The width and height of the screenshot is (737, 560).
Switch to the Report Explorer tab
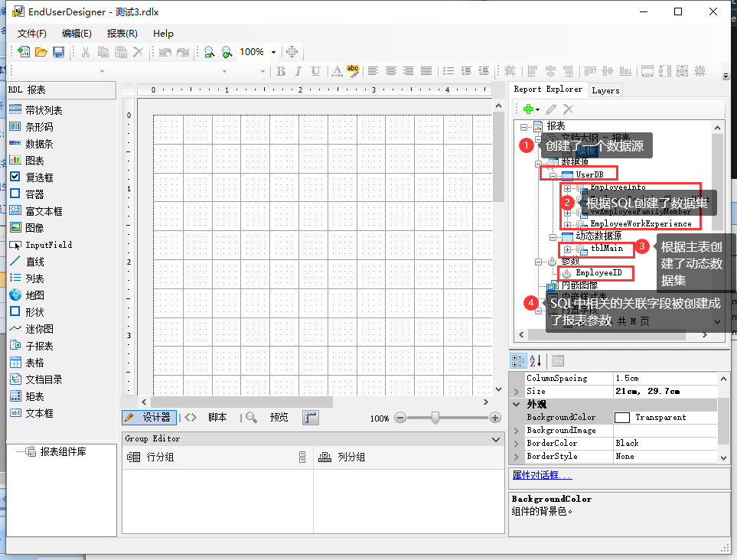click(547, 90)
